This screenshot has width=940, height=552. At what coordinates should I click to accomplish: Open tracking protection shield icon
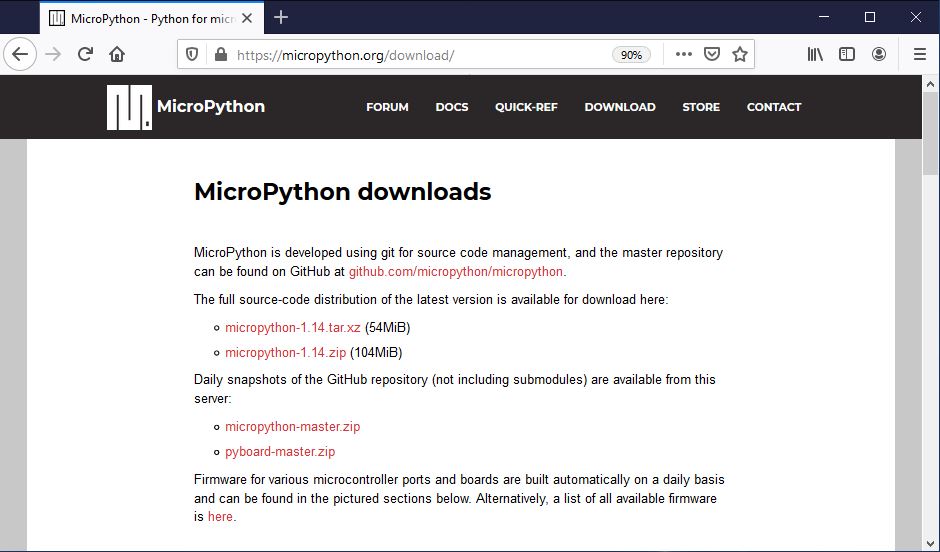(192, 55)
